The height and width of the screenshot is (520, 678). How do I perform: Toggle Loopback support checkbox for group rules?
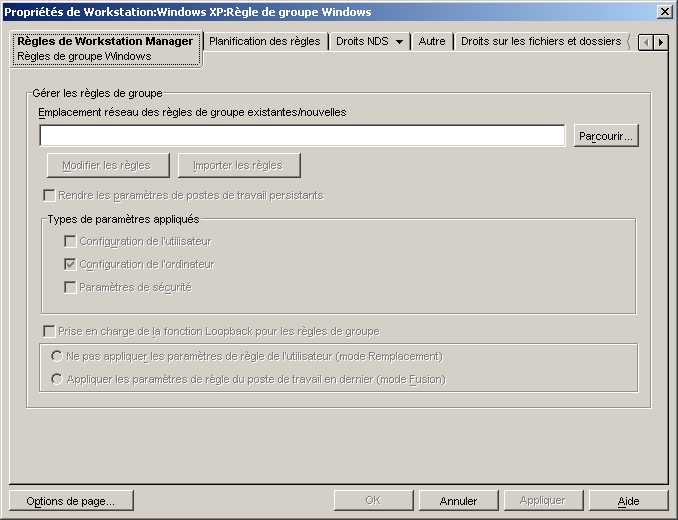click(49, 332)
